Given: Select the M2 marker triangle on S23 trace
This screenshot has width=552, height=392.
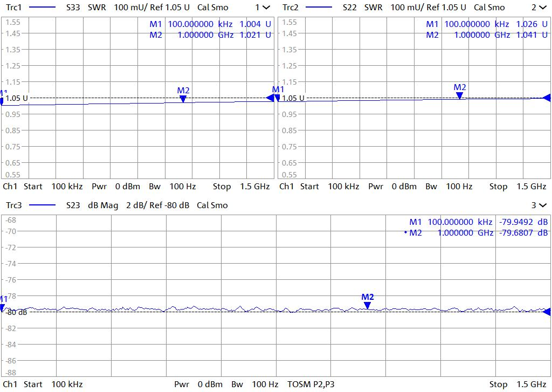Looking at the screenshot, I should click(367, 305).
